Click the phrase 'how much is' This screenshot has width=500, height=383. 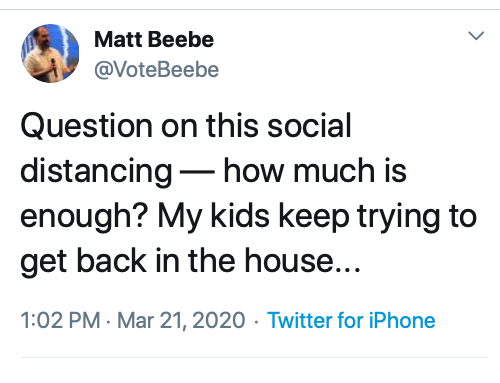(315, 170)
